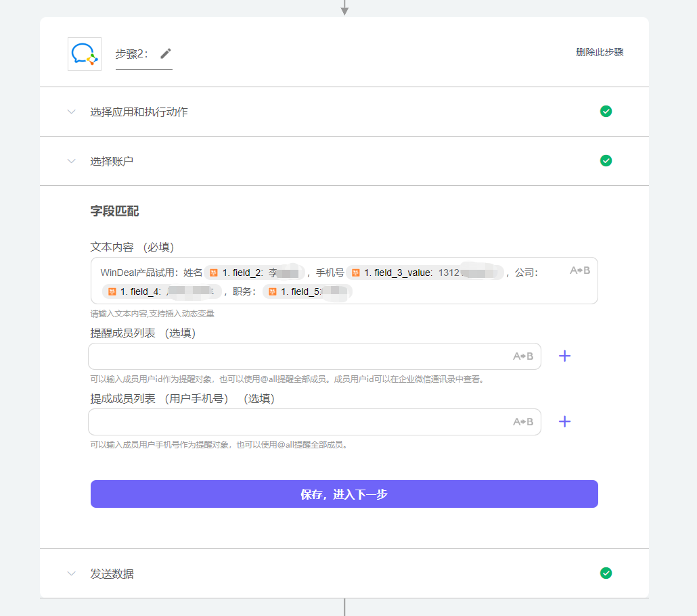The height and width of the screenshot is (616, 697).
Task: Click 删除此步骤 link
Action: (600, 53)
